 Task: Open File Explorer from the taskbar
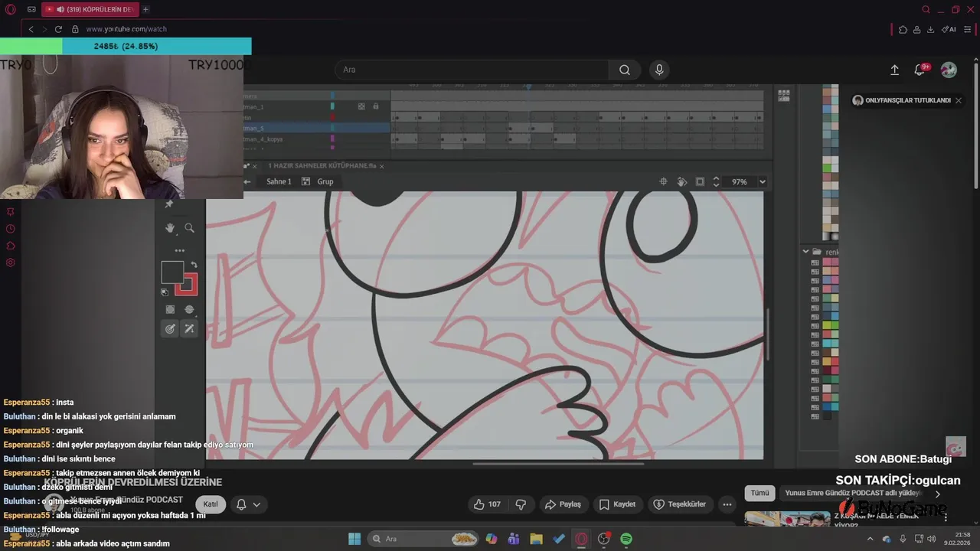pyautogui.click(x=536, y=539)
